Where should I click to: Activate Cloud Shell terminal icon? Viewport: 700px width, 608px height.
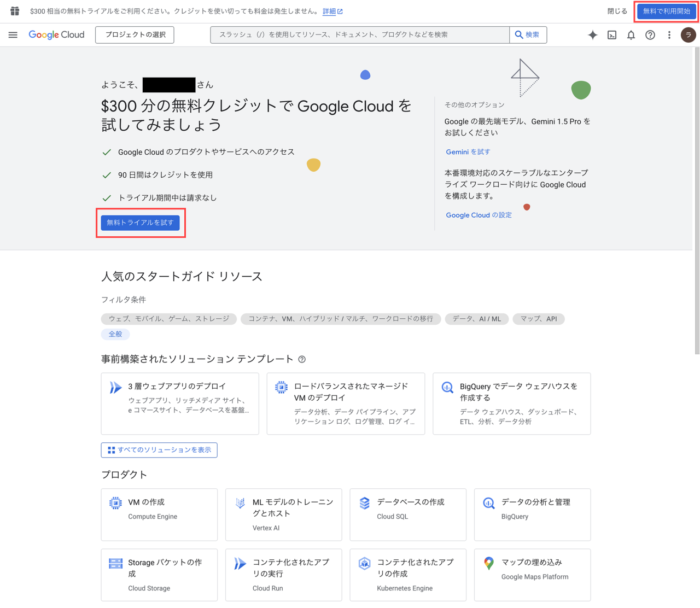612,35
